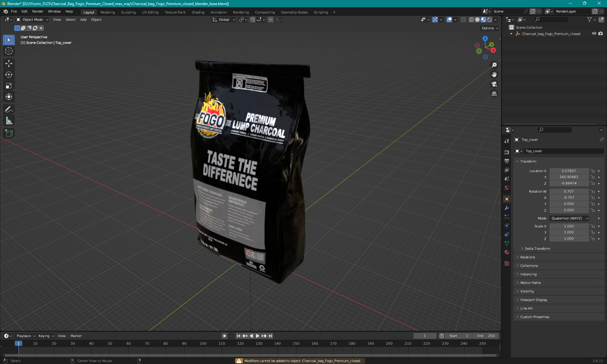Select the Measure tool
This screenshot has height=364, width=607.
(x=9, y=120)
